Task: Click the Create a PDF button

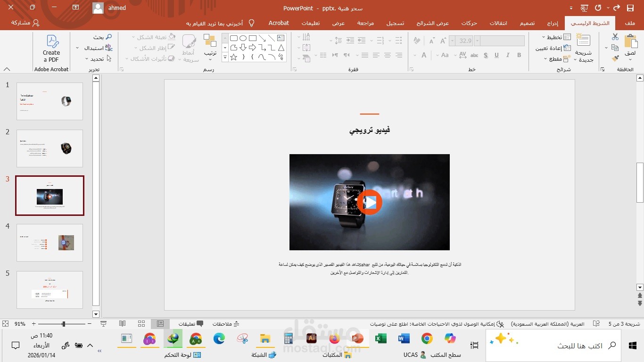Action: 51,49
